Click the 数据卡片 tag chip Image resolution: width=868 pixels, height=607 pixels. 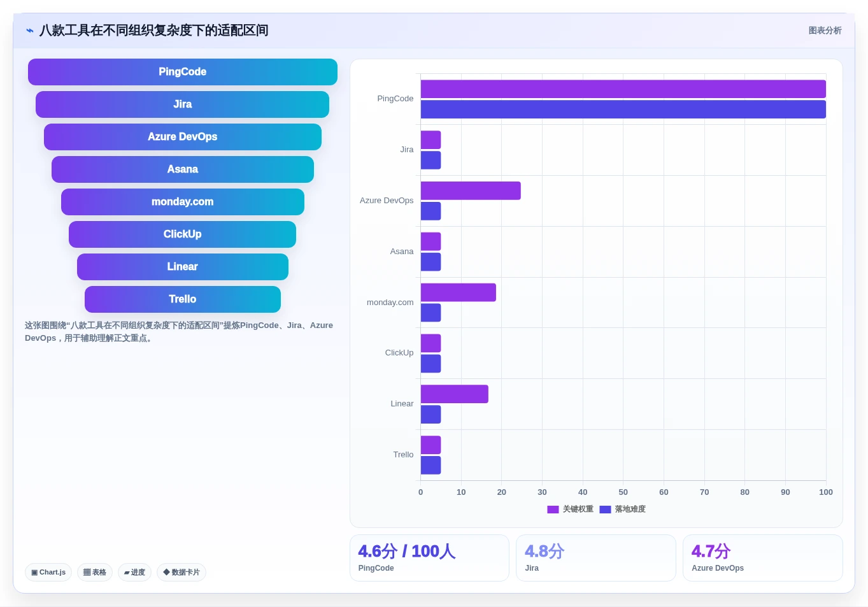(x=181, y=572)
